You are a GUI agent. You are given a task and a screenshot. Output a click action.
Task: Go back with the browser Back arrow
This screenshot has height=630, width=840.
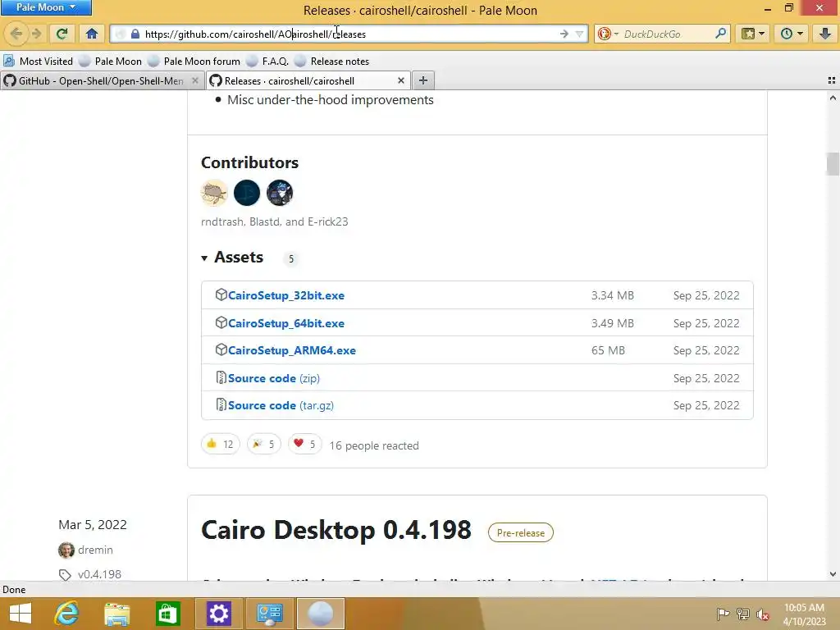pyautogui.click(x=16, y=34)
